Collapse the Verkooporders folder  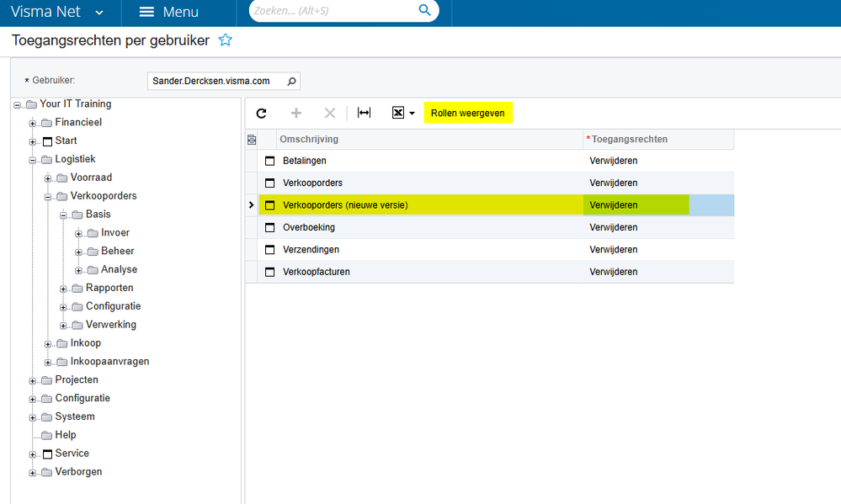tap(48, 197)
